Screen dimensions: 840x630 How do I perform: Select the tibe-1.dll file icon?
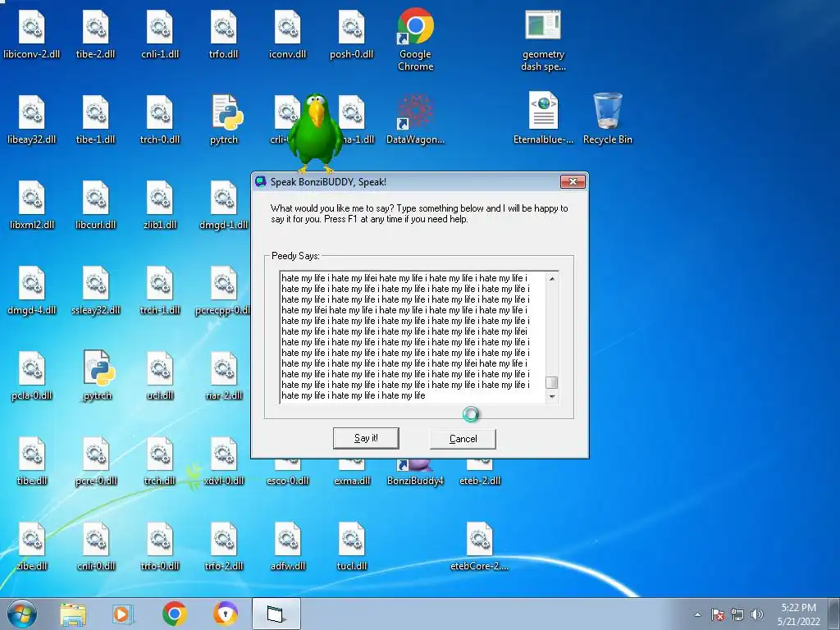pos(96,119)
